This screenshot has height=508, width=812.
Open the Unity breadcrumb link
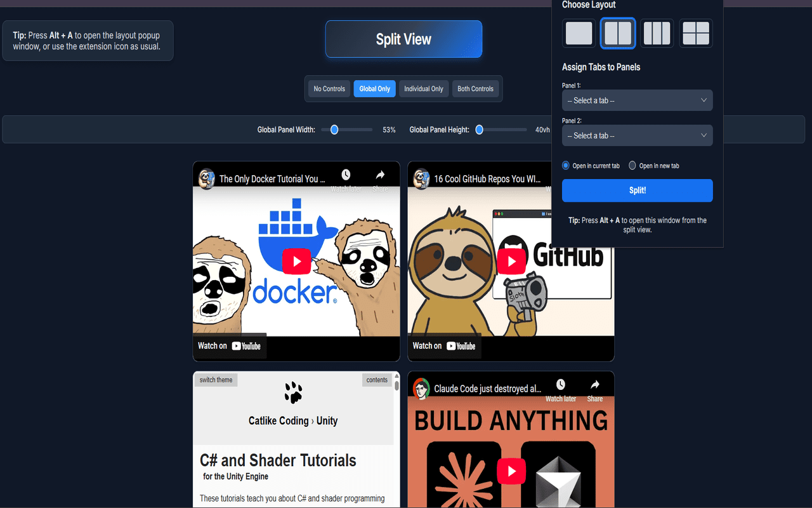pyautogui.click(x=327, y=421)
